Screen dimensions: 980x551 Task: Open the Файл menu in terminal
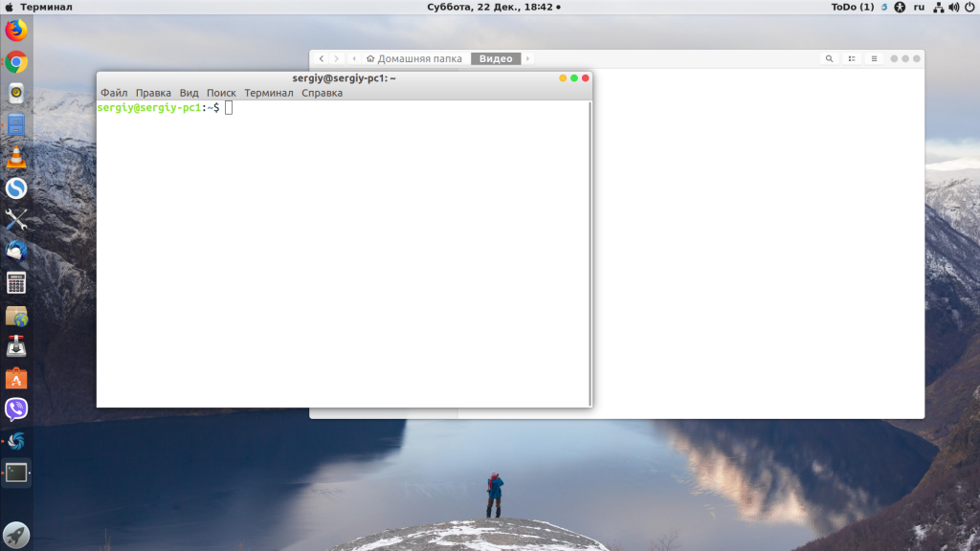[x=114, y=93]
